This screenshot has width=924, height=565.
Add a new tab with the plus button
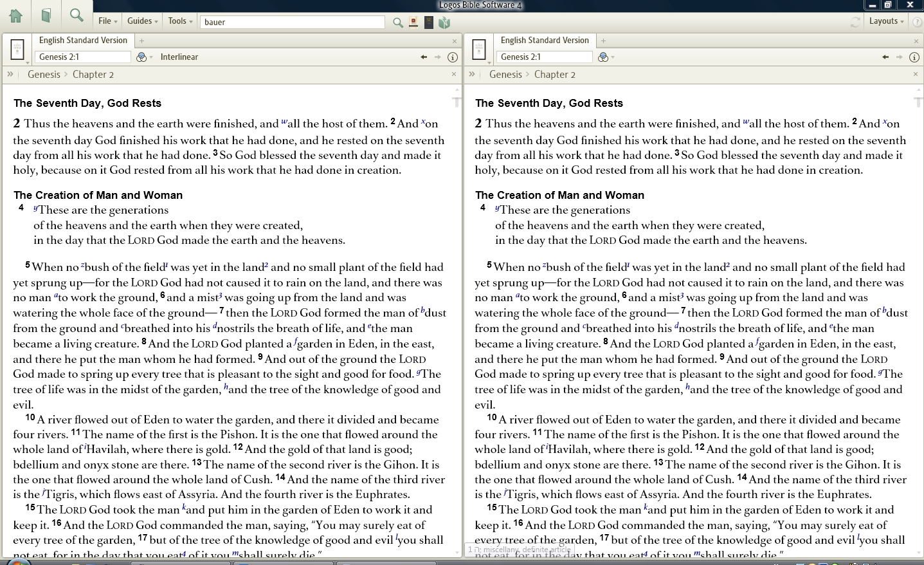pos(143,40)
